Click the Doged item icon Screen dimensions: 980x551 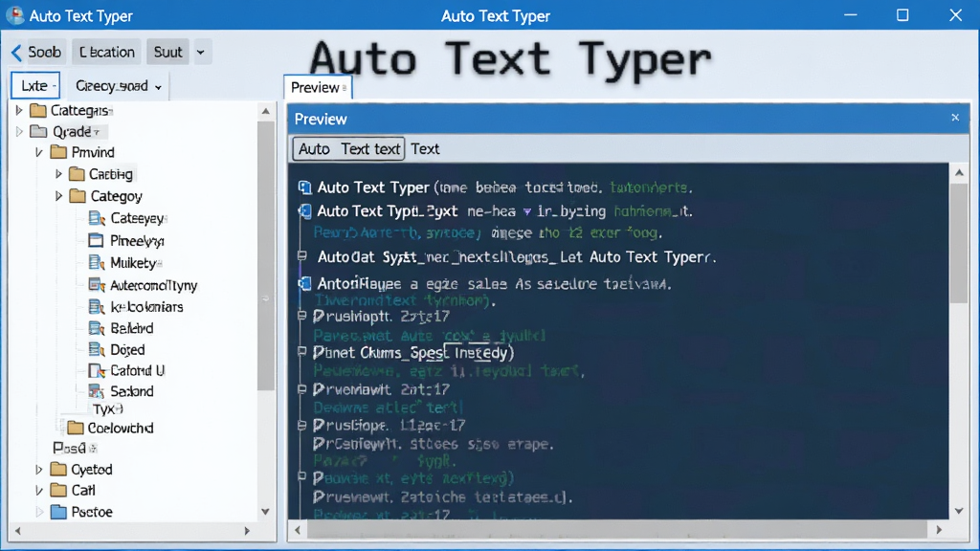click(97, 349)
